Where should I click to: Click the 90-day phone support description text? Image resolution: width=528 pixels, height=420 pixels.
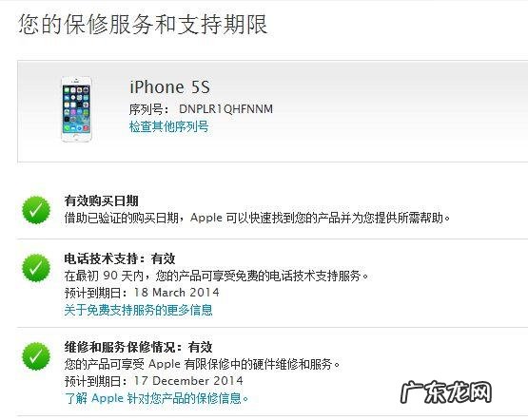coord(217,276)
